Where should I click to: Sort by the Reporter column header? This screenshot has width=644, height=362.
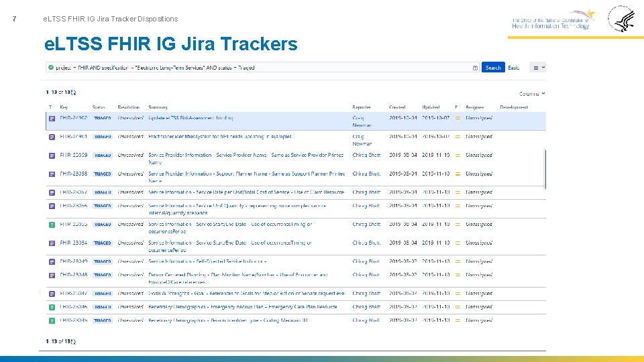point(362,107)
